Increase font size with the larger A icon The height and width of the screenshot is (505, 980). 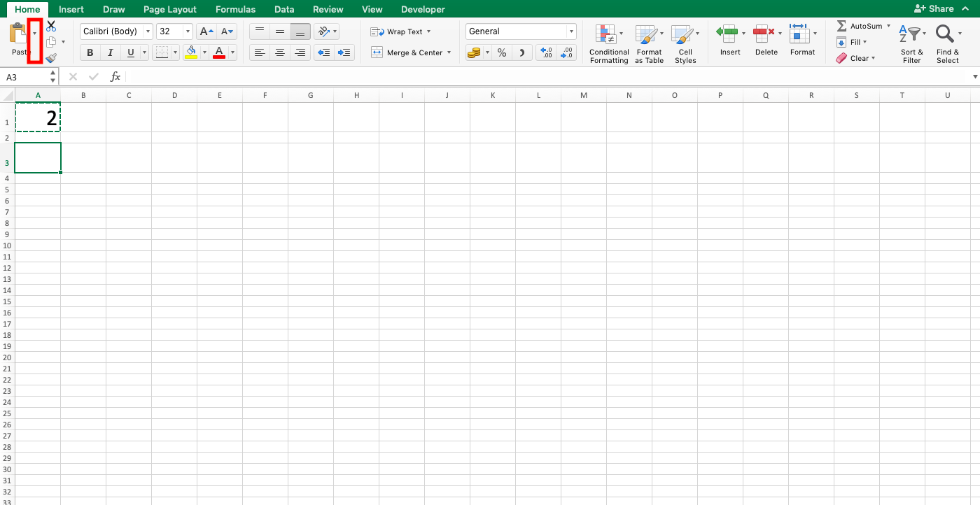point(206,31)
